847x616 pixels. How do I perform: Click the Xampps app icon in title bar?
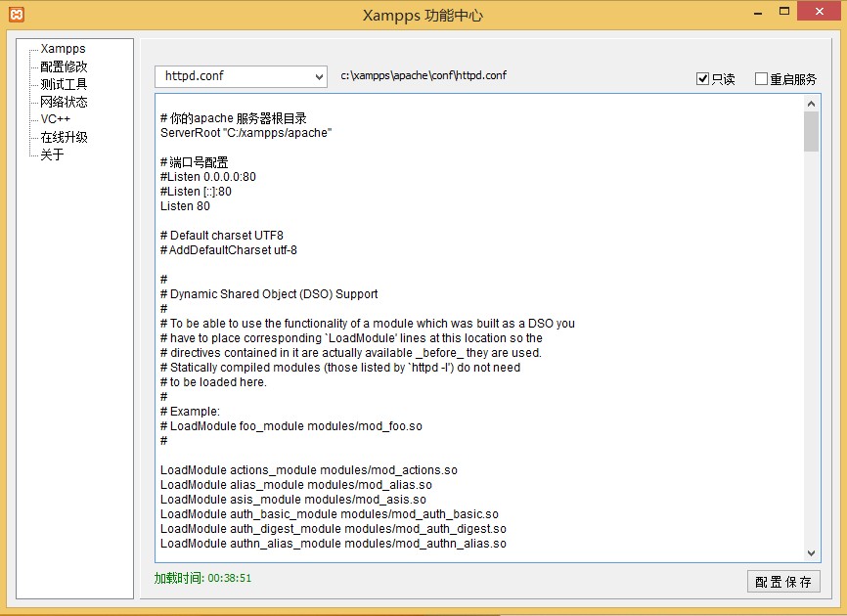click(17, 15)
